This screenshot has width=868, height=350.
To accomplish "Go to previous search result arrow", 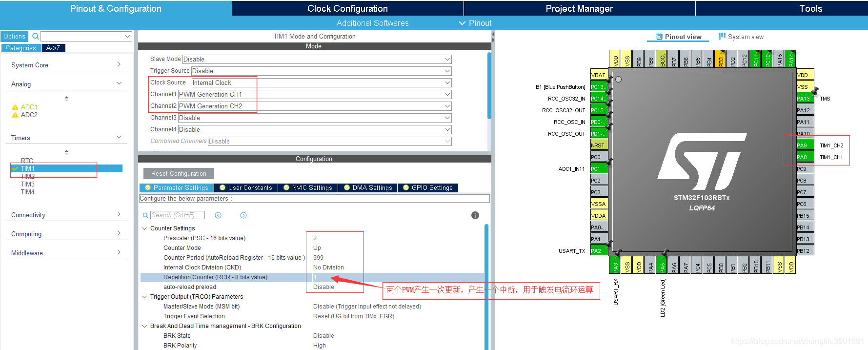I will [218, 215].
